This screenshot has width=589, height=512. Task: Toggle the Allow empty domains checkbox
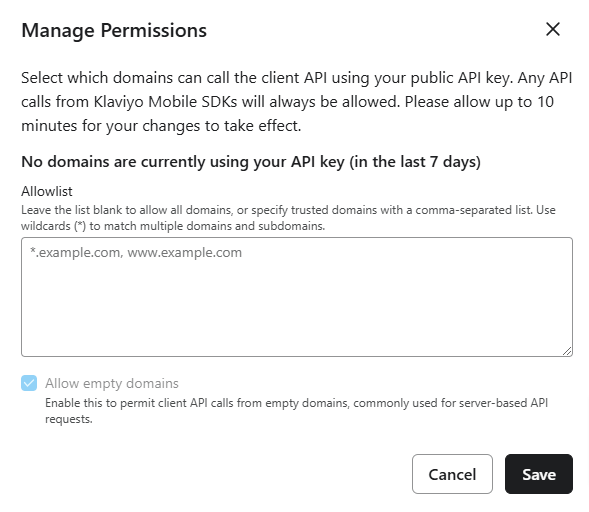29,383
